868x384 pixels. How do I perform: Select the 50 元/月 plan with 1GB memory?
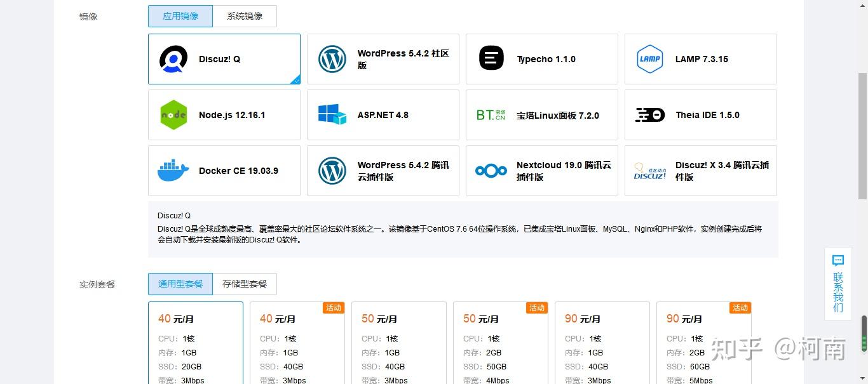[x=399, y=343]
